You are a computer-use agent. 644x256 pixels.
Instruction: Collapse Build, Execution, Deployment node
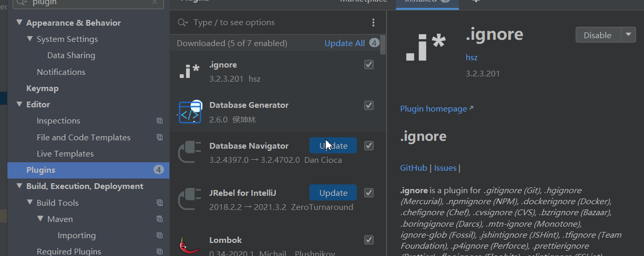20,186
